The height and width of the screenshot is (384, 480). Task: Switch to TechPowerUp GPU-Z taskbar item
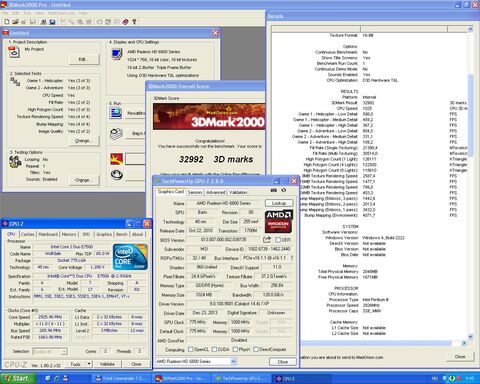(x=241, y=378)
